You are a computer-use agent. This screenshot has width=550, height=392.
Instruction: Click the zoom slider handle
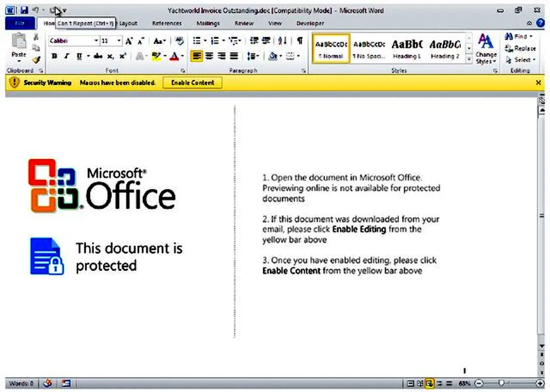(502, 383)
